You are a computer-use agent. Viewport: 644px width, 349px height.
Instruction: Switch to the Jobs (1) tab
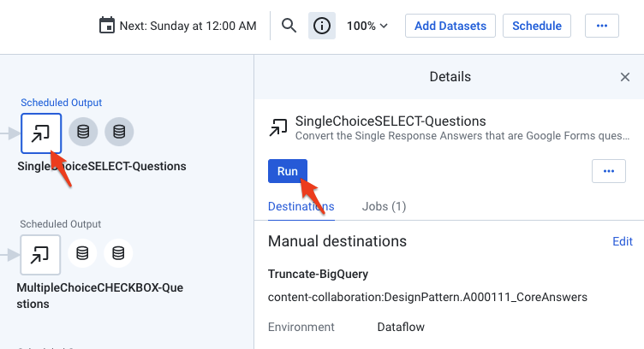coord(384,206)
